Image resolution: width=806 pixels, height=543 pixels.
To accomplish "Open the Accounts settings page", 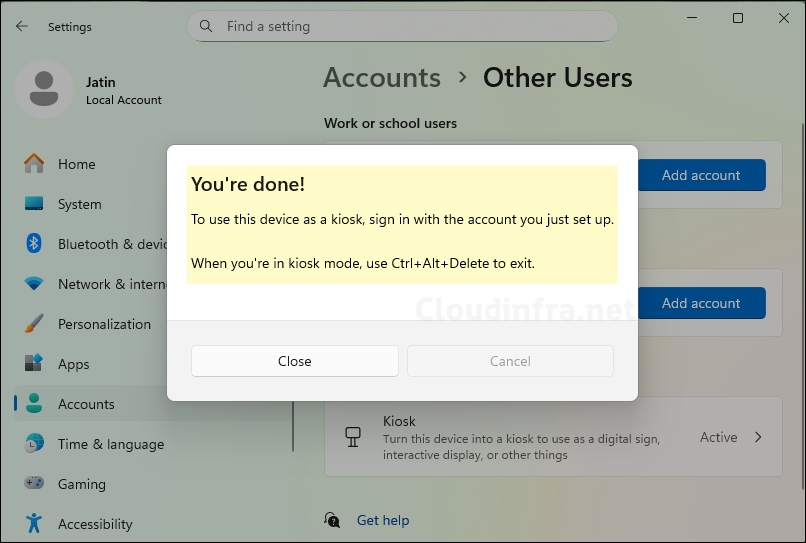I will coord(86,404).
